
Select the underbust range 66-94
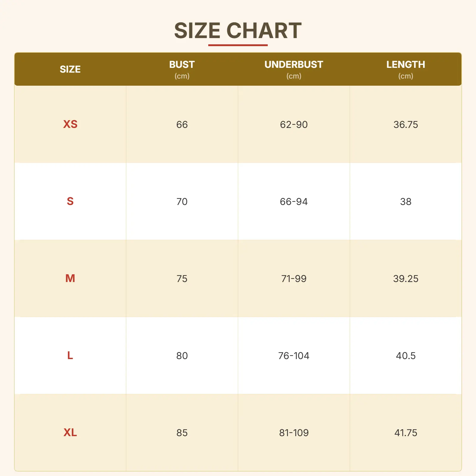[x=294, y=202]
